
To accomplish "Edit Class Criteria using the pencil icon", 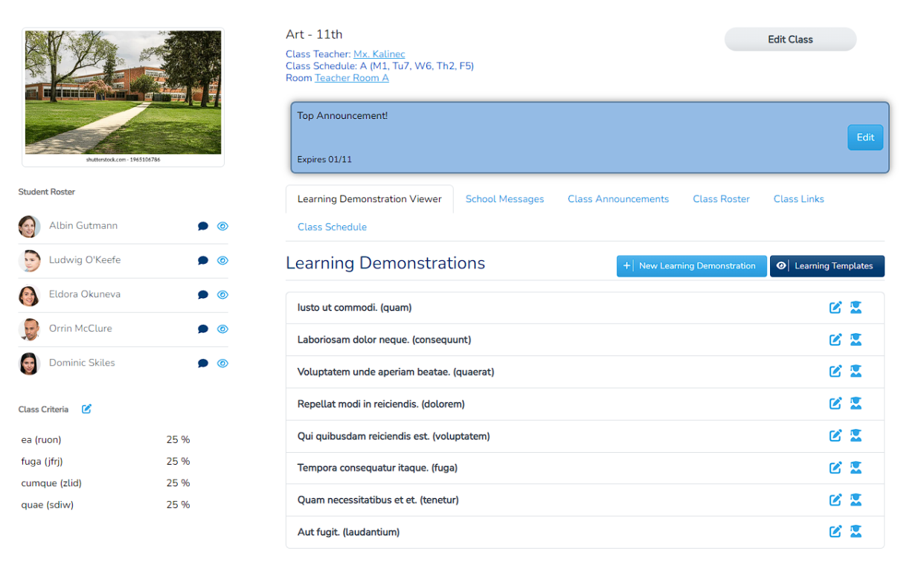I will 86,409.
